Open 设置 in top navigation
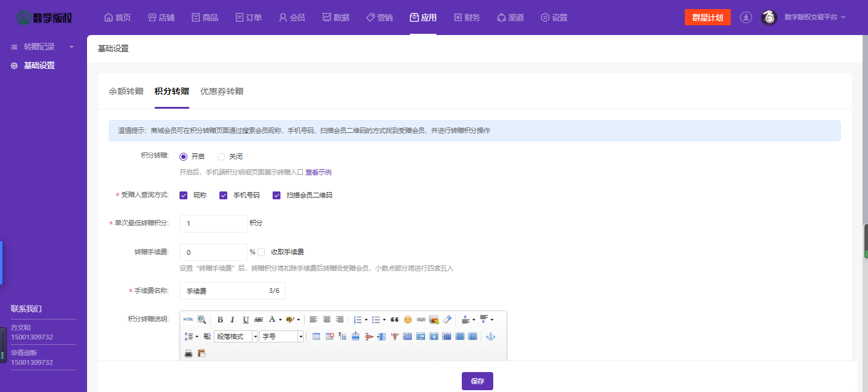The image size is (868, 392). tap(554, 18)
